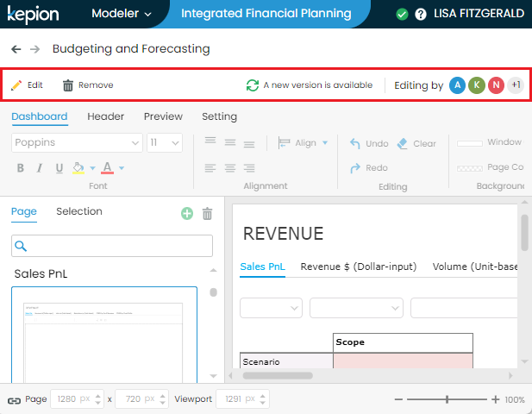Select the Selection panel tab
The image size is (532, 414).
tap(79, 211)
